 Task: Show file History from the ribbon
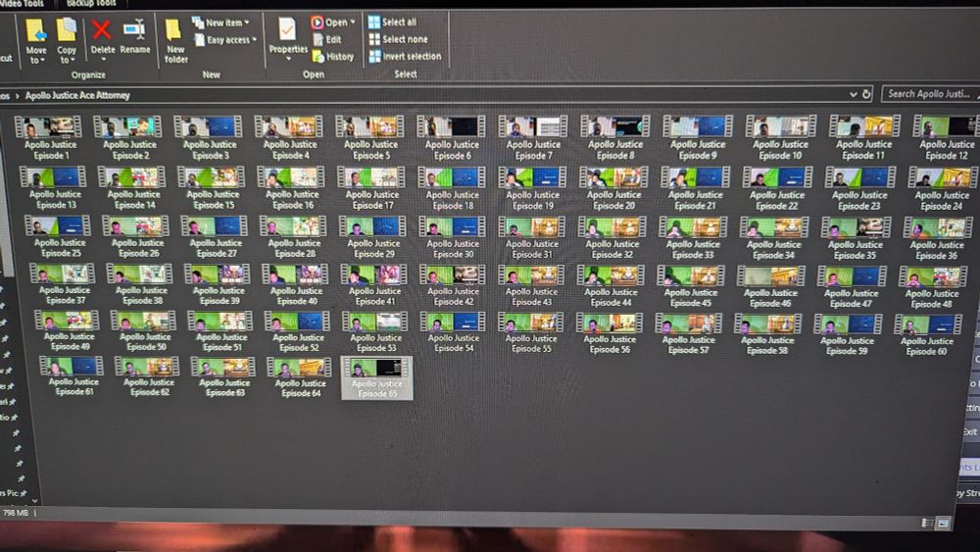[x=333, y=57]
